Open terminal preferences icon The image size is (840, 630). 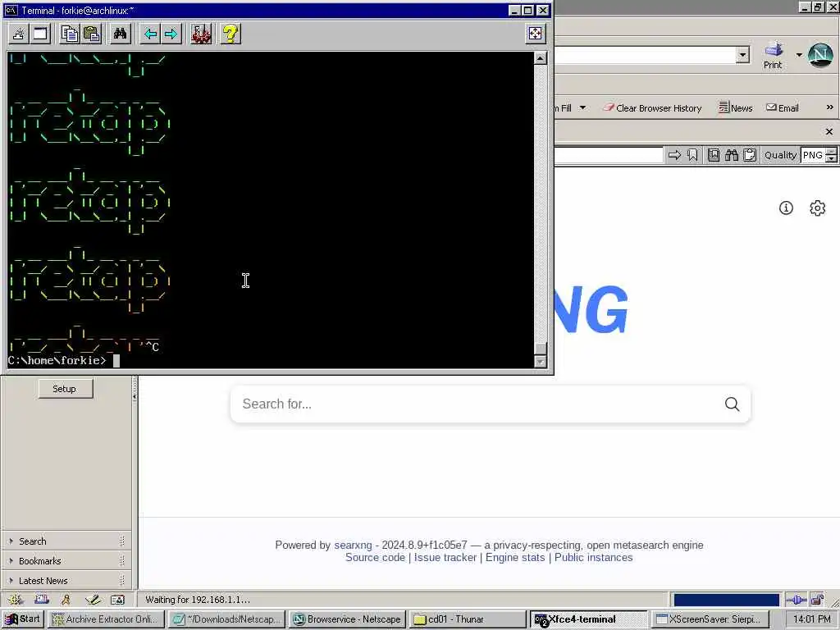point(201,34)
